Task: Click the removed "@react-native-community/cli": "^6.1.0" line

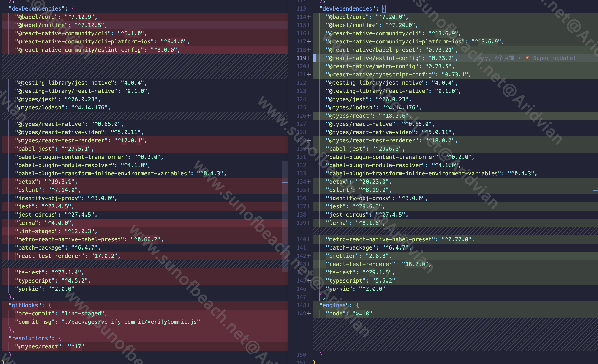Action: pos(145,33)
